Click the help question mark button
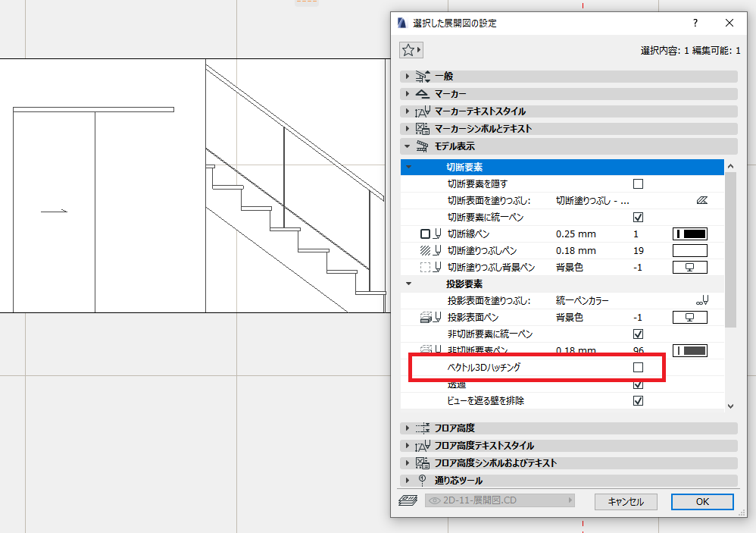The width and height of the screenshot is (756, 533). tap(695, 23)
